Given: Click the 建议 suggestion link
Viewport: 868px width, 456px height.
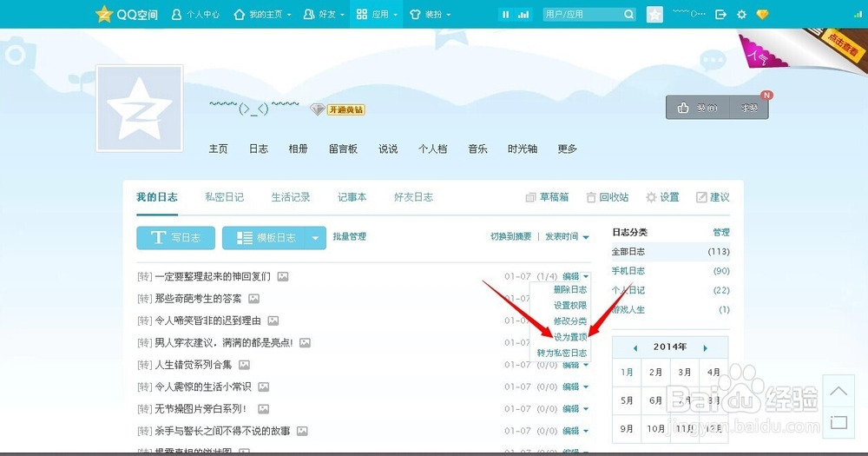Looking at the screenshot, I should [x=713, y=197].
